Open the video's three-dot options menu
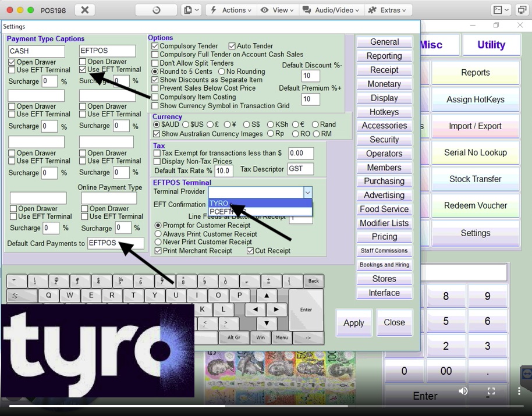The width and height of the screenshot is (532, 416). (519, 391)
